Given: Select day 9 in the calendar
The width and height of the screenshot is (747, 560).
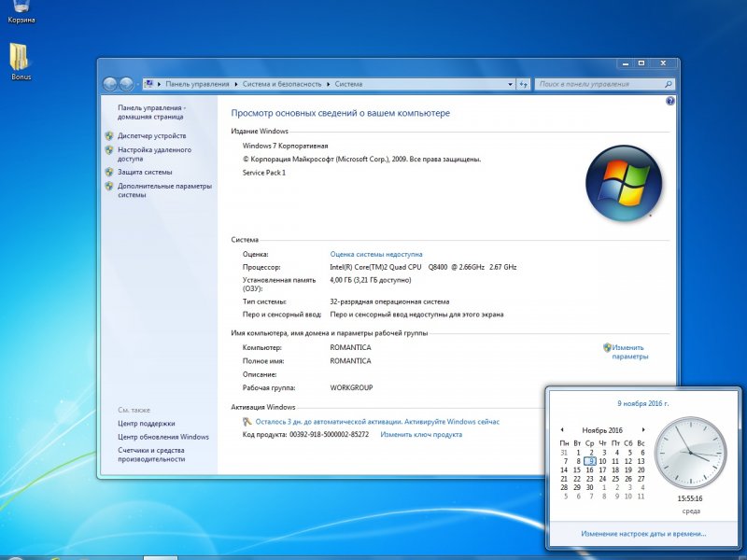Looking at the screenshot, I should point(590,461).
